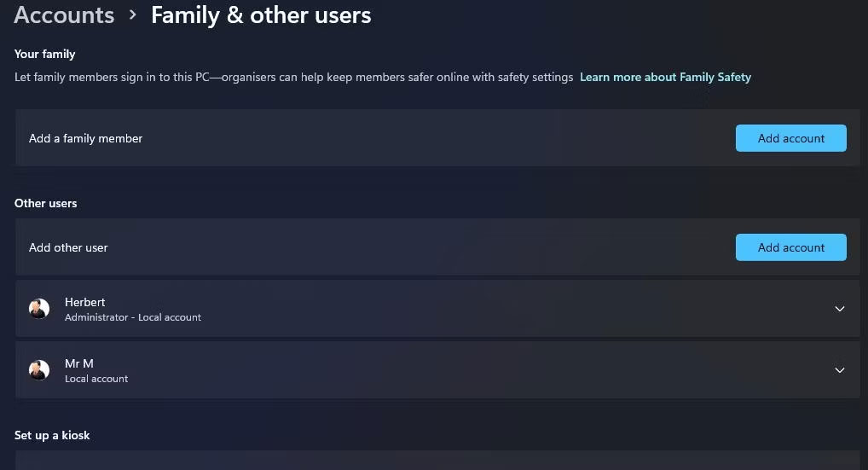
Task: Click the Your family section heading
Action: point(45,55)
